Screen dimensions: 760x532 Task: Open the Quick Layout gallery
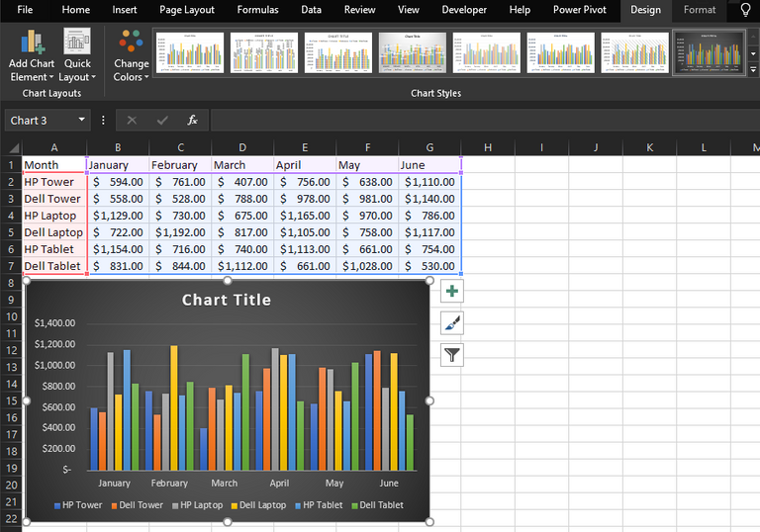coord(77,55)
